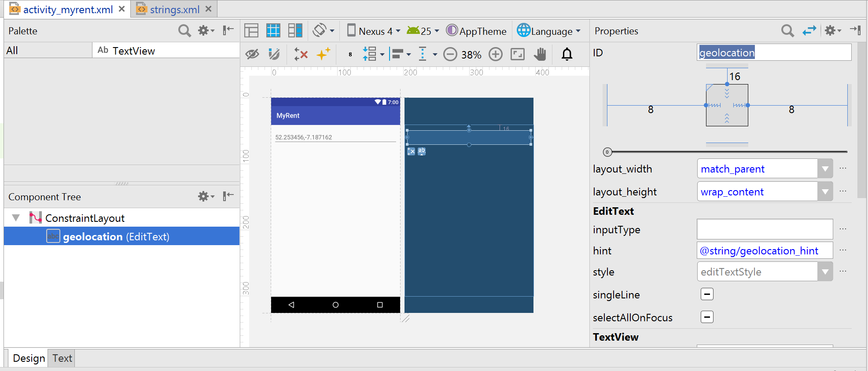Click the zoom in plus icon
This screenshot has width=868, height=371.
[496, 54]
